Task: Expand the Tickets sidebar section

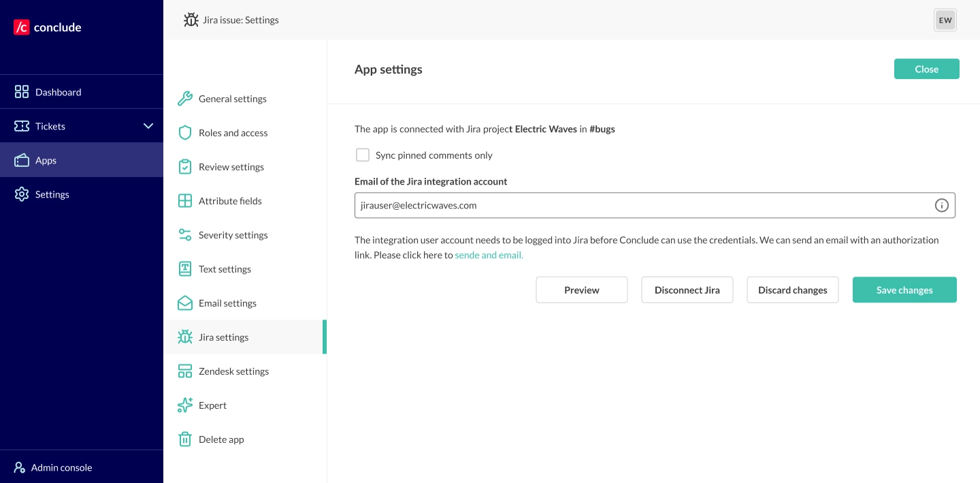Action: tap(148, 126)
